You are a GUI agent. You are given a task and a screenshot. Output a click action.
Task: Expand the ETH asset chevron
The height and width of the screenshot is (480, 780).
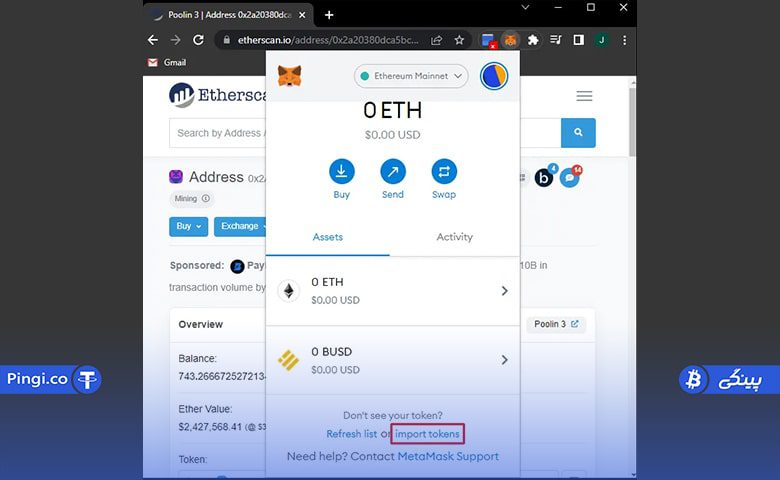[504, 291]
